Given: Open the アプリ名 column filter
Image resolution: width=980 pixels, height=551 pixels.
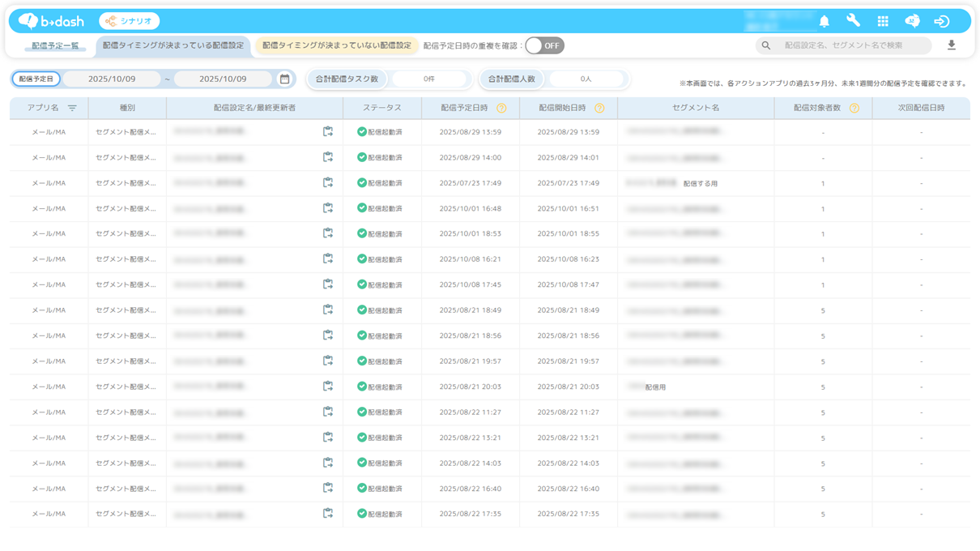Looking at the screenshot, I should pos(72,108).
